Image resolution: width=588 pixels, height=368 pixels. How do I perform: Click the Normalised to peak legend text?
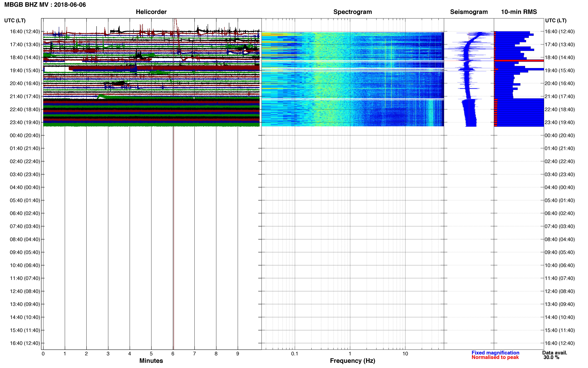495,357
